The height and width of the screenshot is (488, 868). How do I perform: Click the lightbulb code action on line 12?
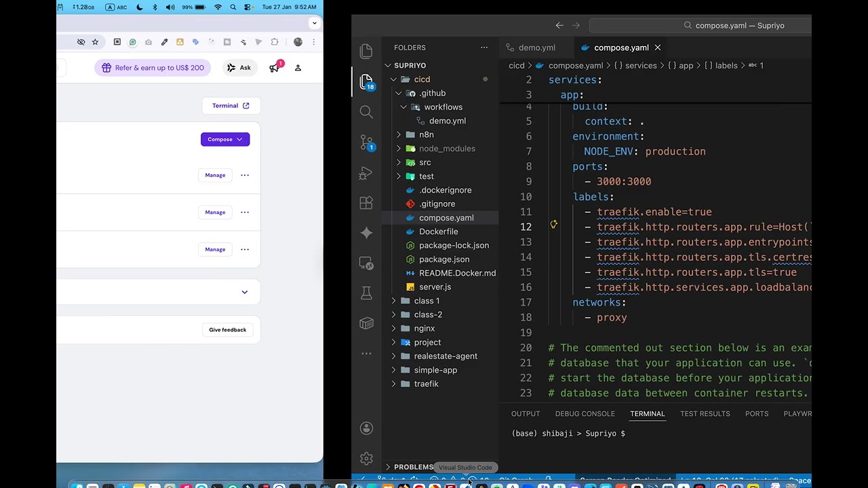(x=553, y=225)
